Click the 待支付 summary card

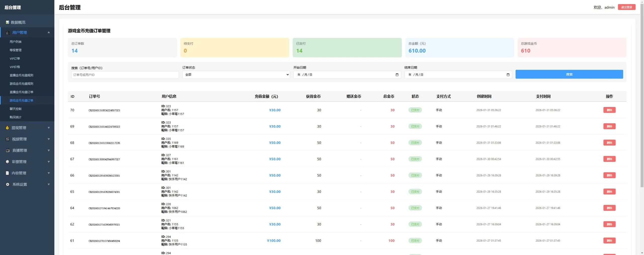(235, 48)
